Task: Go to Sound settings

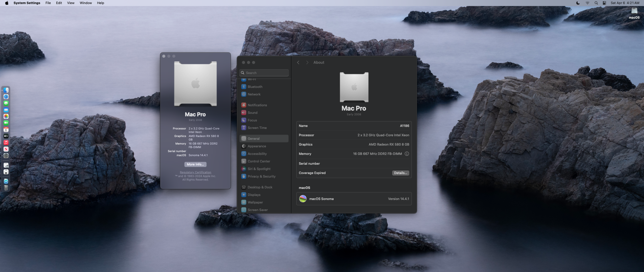Action: (252, 113)
